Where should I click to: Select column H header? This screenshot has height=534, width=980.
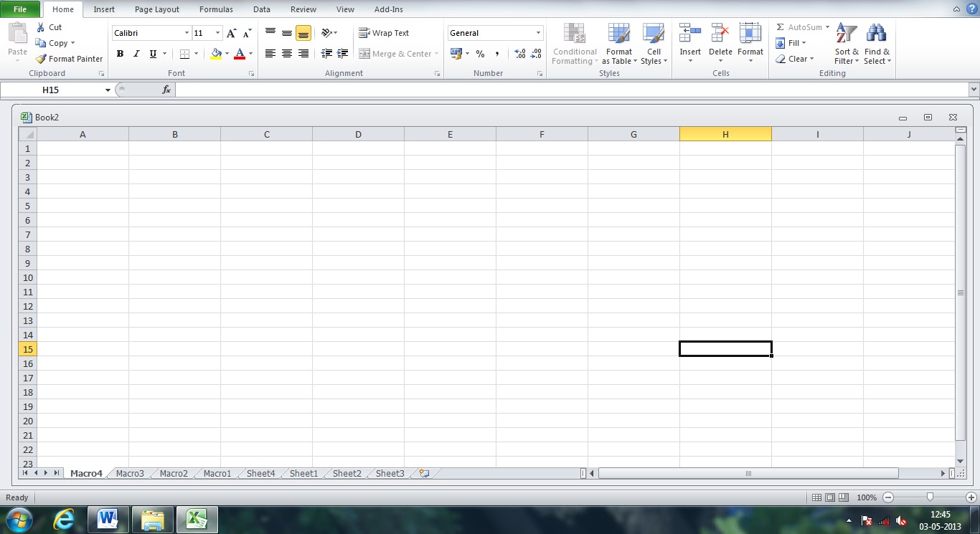[725, 134]
